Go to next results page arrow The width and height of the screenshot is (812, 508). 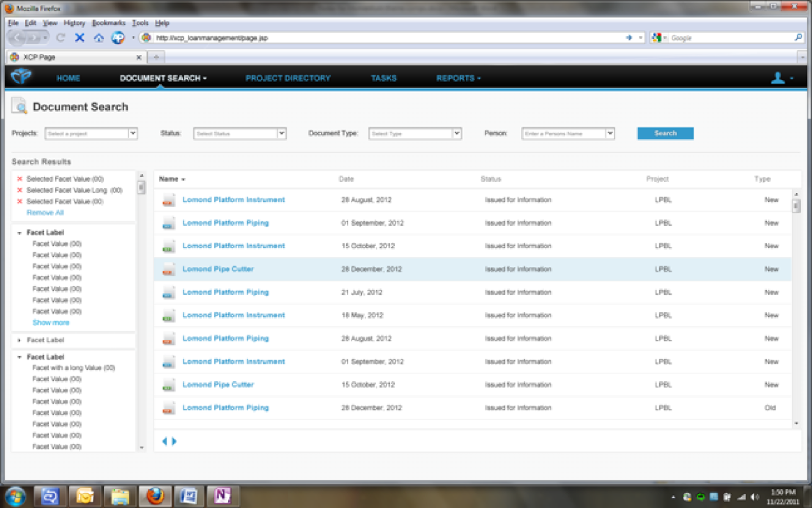click(174, 442)
